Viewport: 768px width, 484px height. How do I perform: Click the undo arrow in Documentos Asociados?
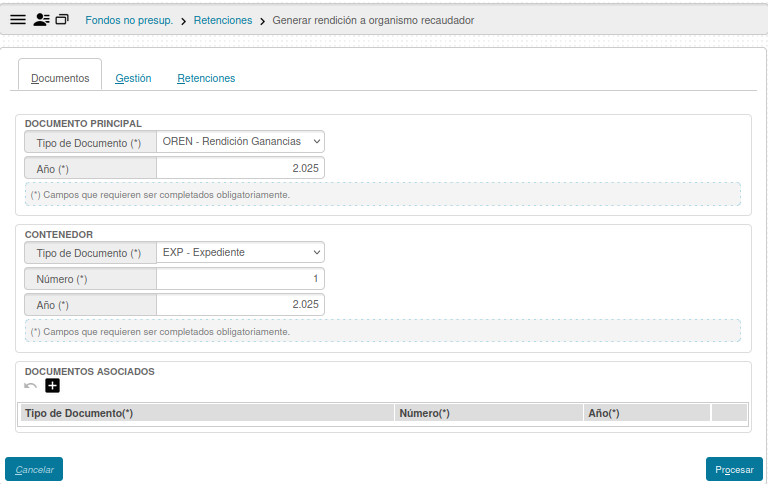click(31, 386)
